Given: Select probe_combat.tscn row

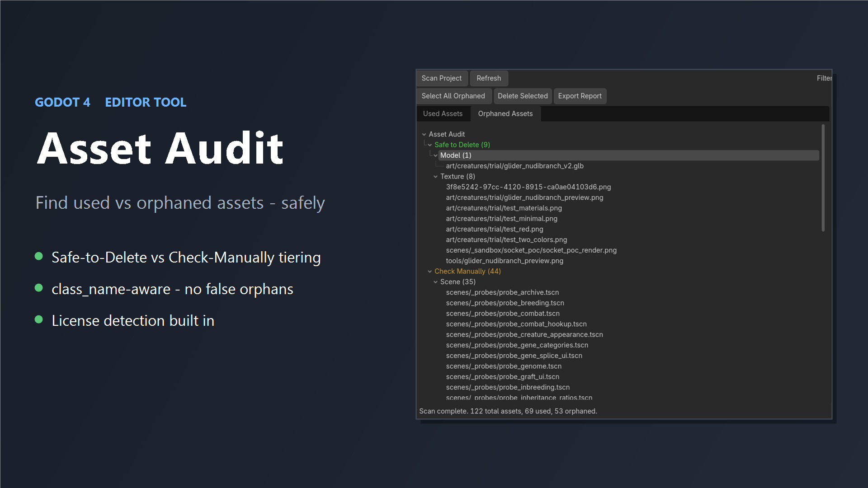Looking at the screenshot, I should coord(503,314).
